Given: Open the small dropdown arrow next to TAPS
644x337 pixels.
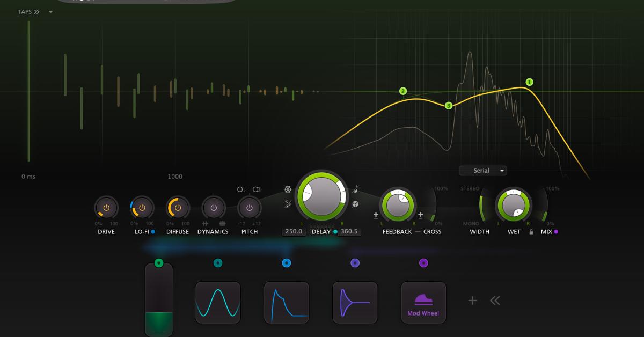Looking at the screenshot, I should (x=50, y=11).
